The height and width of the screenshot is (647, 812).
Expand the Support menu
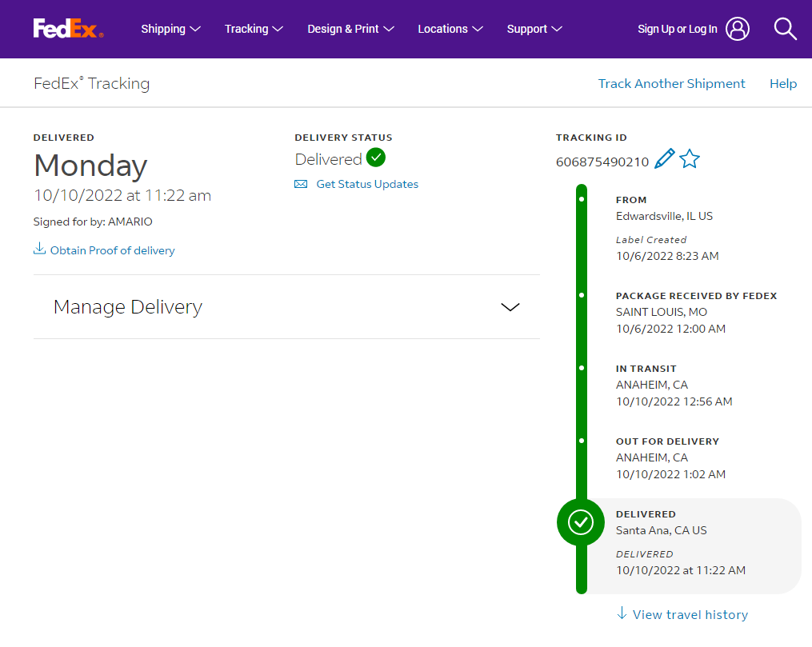coord(534,29)
